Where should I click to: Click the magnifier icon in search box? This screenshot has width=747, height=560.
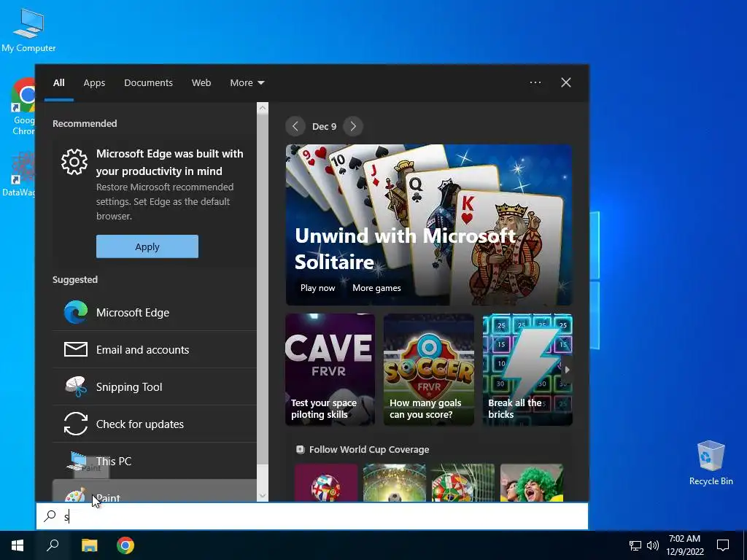pos(50,516)
